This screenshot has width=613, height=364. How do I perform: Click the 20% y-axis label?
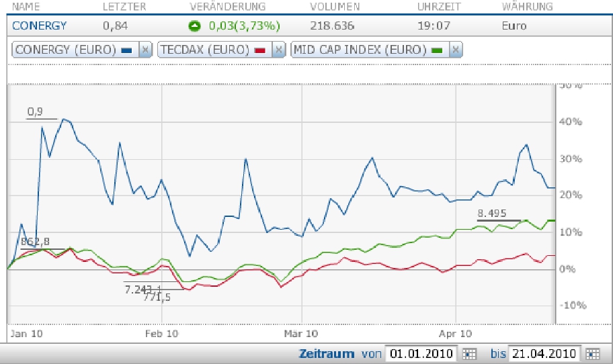[571, 195]
